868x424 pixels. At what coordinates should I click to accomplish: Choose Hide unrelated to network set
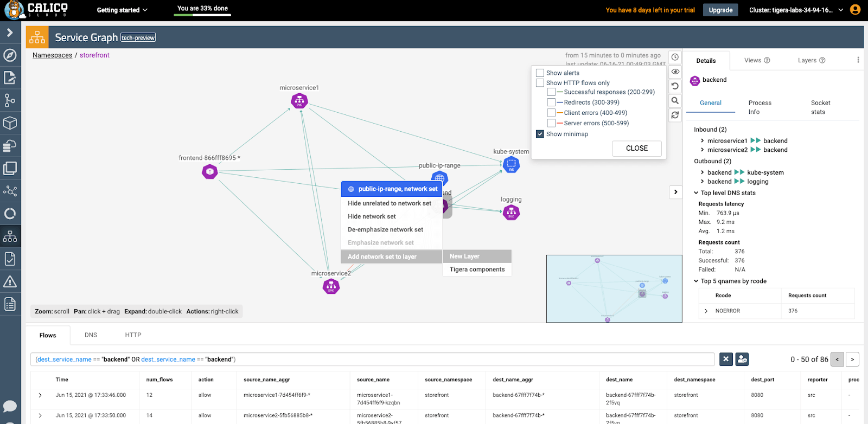(391, 203)
